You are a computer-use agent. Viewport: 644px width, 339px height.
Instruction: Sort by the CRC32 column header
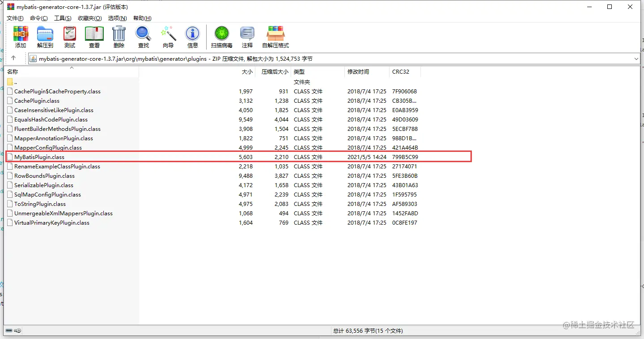tap(405, 71)
